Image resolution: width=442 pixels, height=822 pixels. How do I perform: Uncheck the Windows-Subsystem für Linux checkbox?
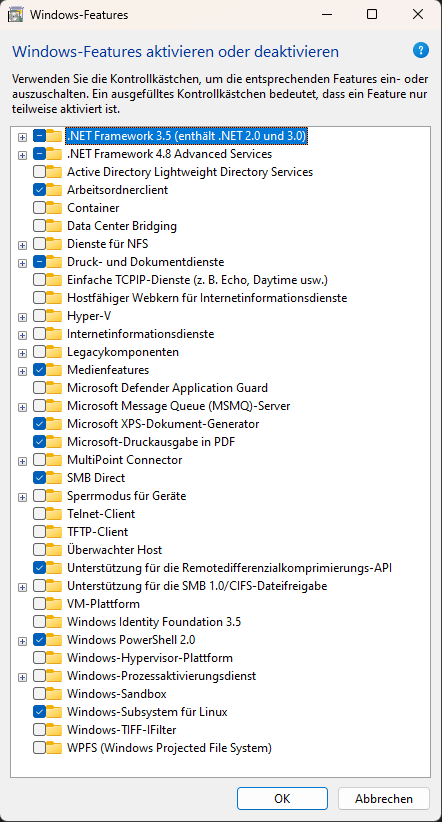[x=39, y=712]
